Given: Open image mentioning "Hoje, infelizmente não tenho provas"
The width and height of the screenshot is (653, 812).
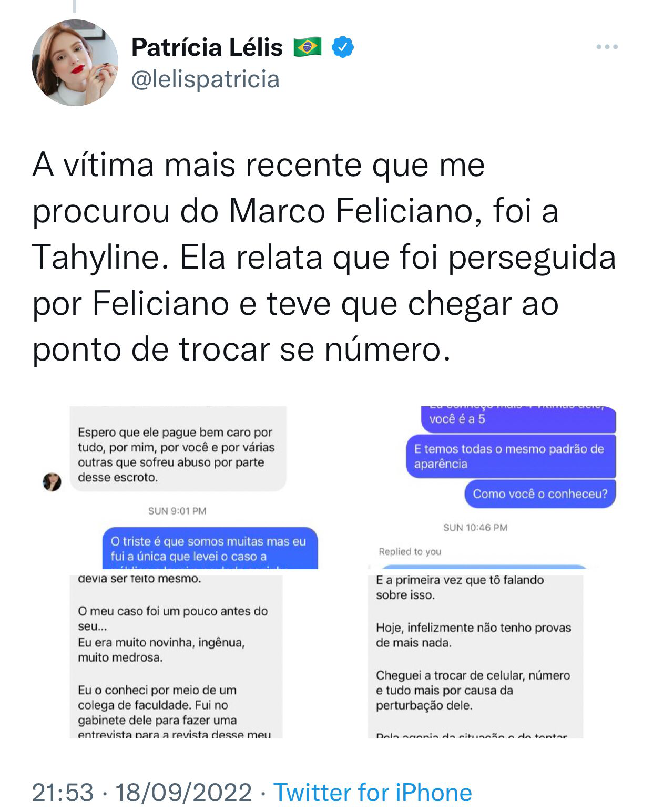Looking at the screenshot, I should 475,657.
